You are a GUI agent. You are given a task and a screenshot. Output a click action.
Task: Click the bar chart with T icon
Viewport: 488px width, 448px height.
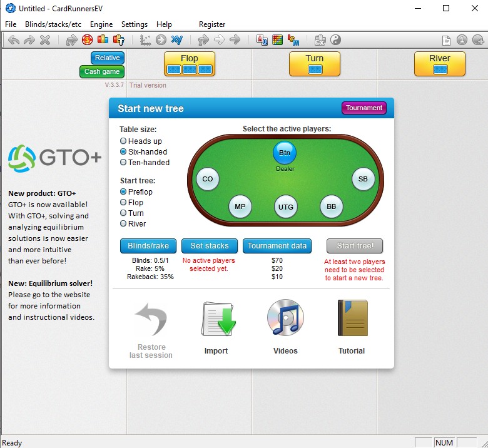point(119,40)
